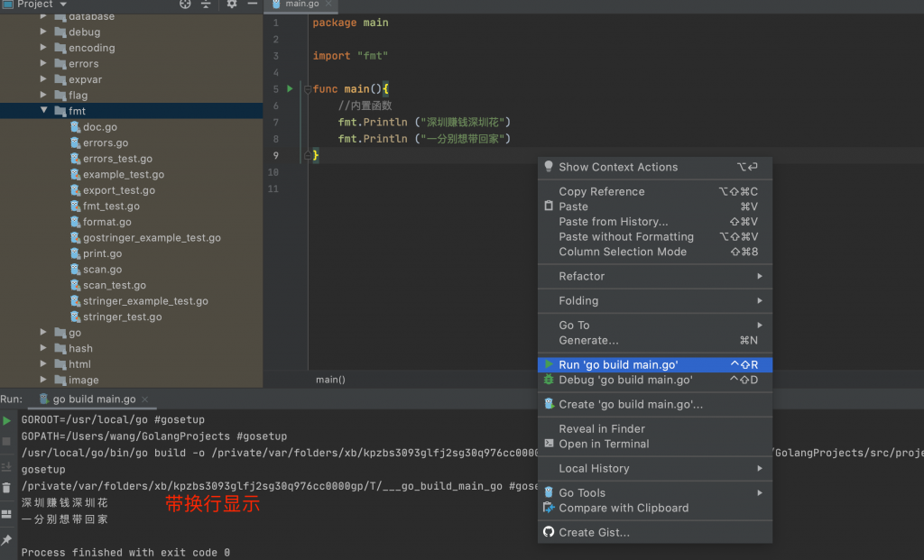Viewport: 924px width, 560px height.
Task: Select format.go file
Action: pyautogui.click(x=106, y=222)
